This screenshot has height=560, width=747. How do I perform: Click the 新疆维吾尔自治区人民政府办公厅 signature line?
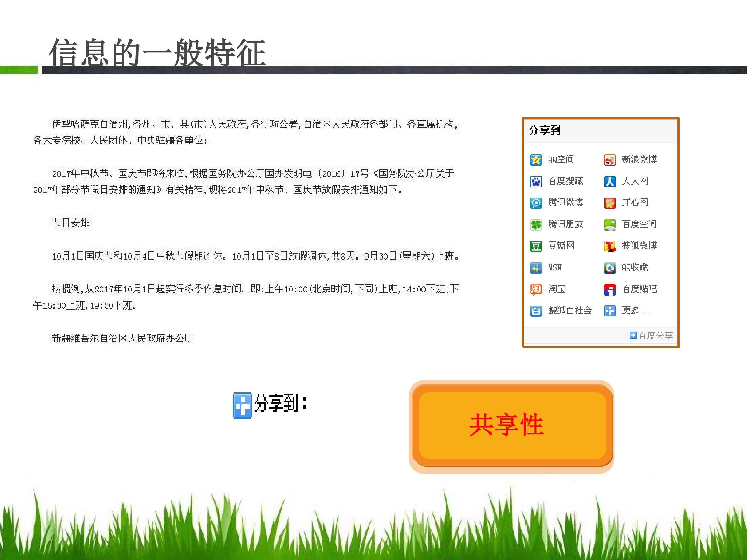pos(123,338)
